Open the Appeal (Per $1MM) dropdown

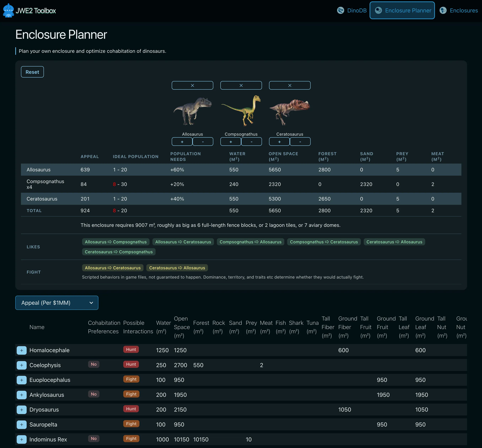click(x=57, y=303)
